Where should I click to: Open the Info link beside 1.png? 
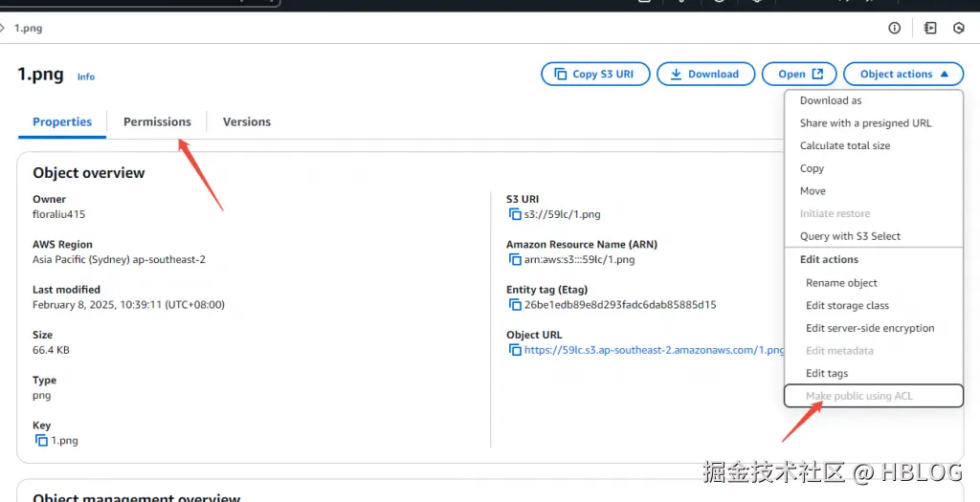(86, 76)
